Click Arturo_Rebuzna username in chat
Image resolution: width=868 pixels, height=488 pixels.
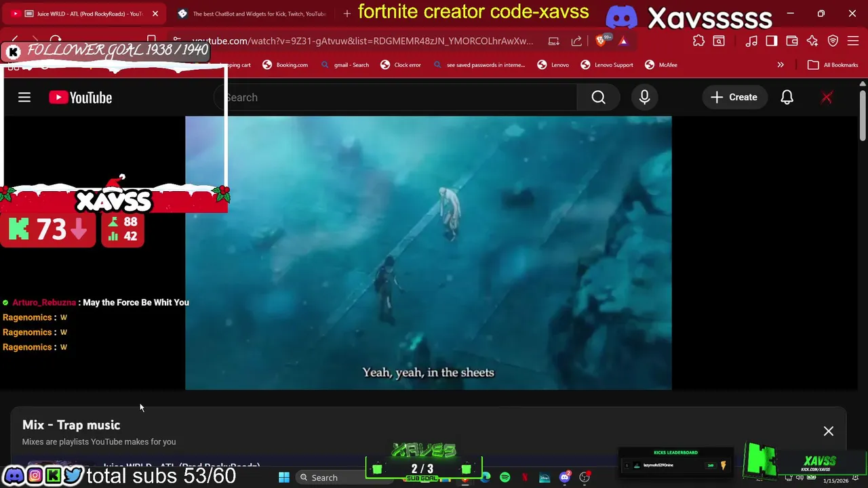44,302
